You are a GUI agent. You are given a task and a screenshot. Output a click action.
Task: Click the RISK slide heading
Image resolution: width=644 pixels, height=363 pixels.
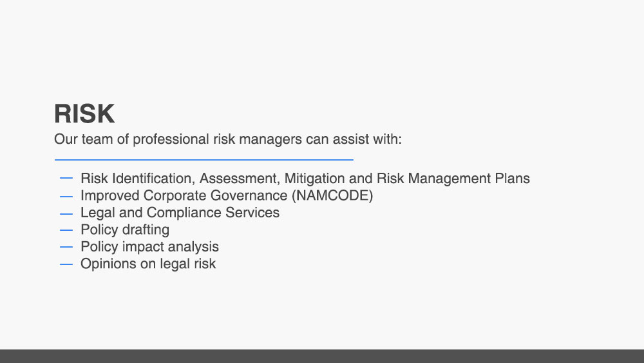point(84,114)
